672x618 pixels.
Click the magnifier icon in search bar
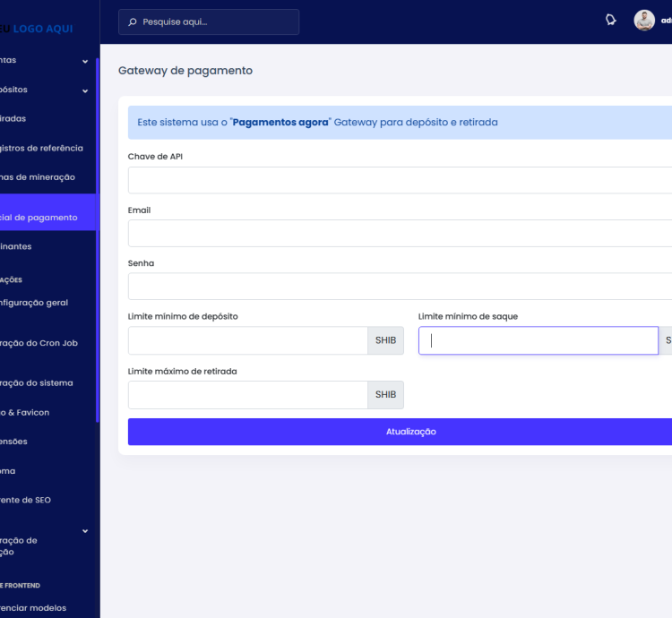133,22
